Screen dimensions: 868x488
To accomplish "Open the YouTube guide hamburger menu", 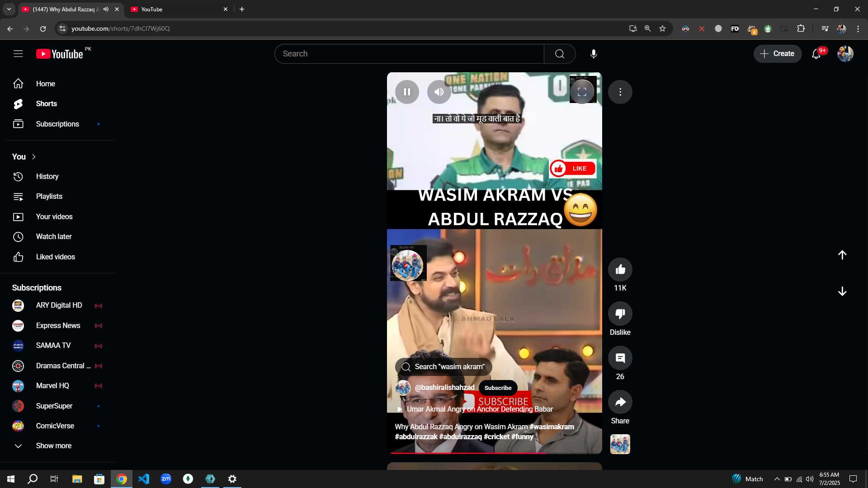I will 18,54.
